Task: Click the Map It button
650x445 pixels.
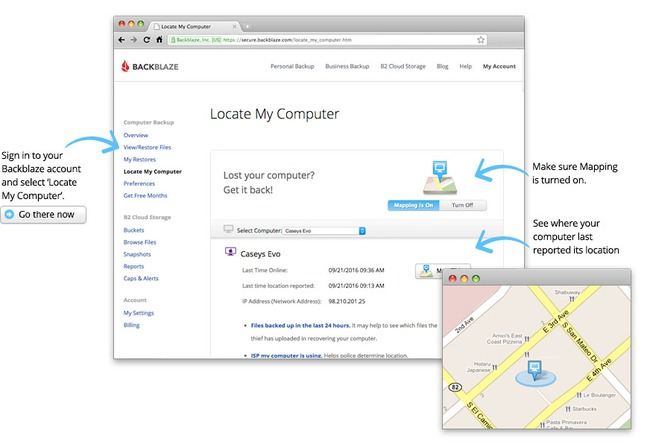Action: 443,271
